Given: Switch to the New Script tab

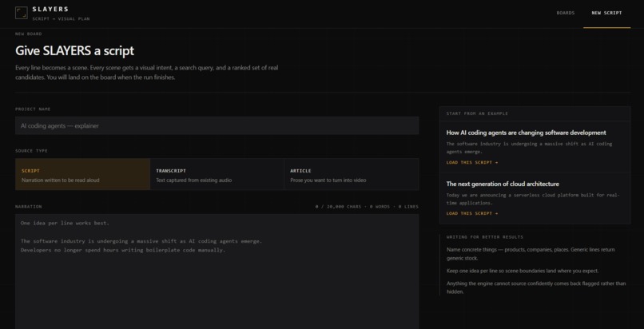Looking at the screenshot, I should pyautogui.click(x=606, y=13).
